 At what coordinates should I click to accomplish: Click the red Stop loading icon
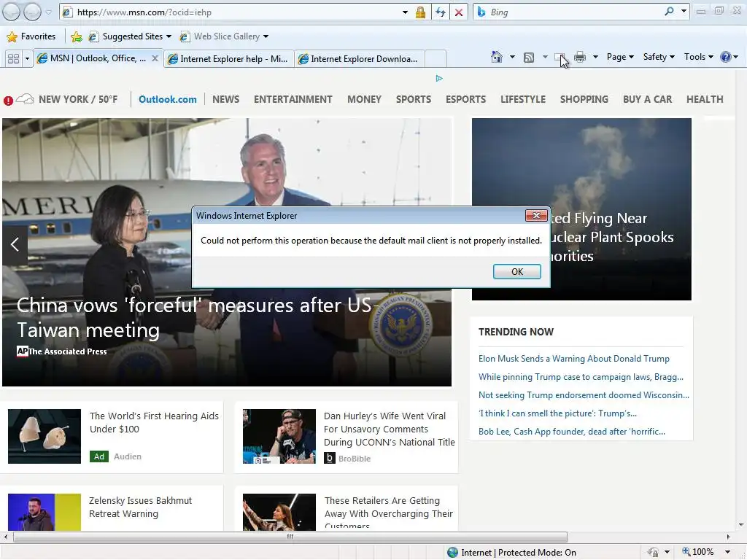(459, 12)
